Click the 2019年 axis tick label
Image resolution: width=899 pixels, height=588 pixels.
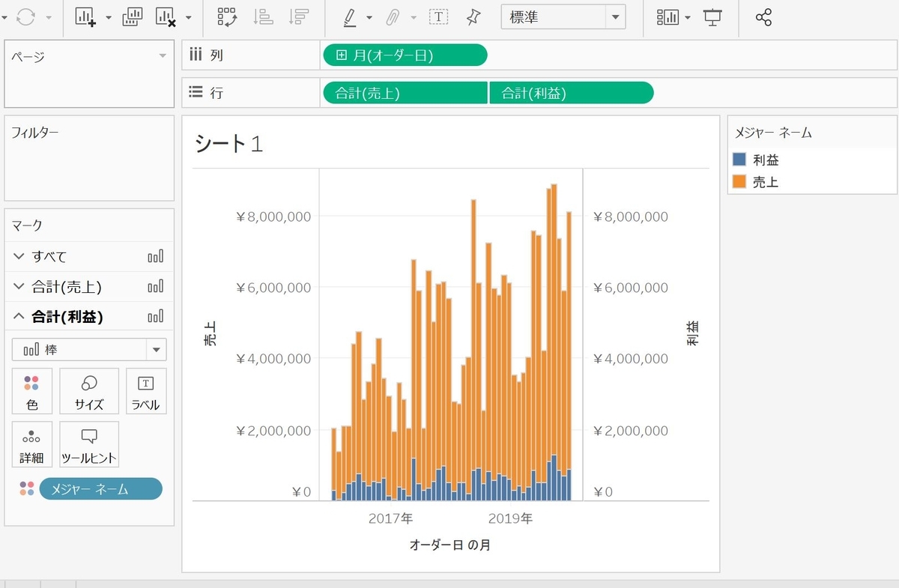coord(510,518)
